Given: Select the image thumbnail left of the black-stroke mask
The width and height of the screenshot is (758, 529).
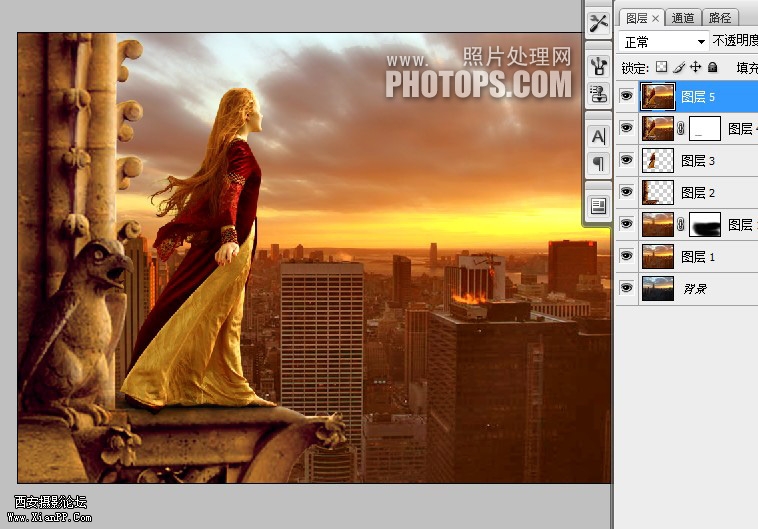Looking at the screenshot, I should tap(657, 224).
